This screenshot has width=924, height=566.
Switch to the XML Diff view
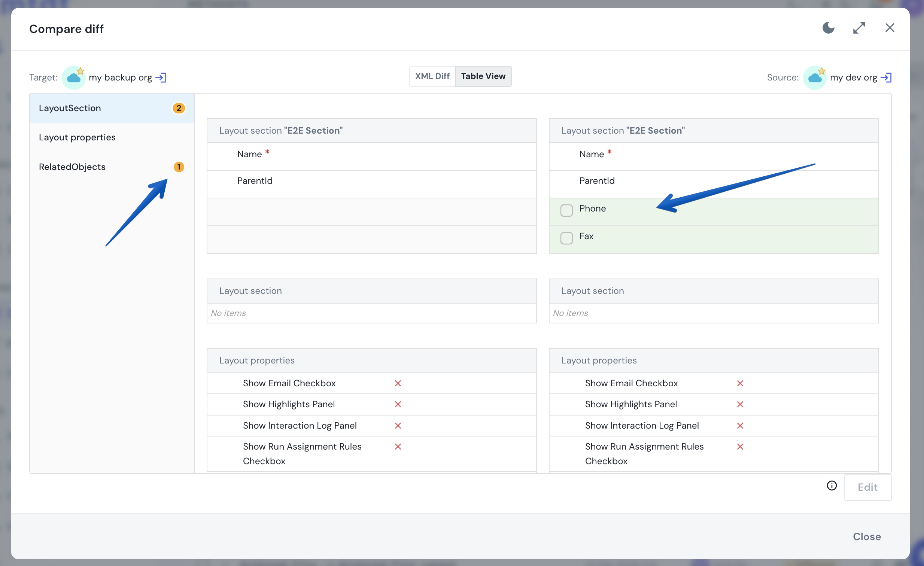tap(432, 76)
